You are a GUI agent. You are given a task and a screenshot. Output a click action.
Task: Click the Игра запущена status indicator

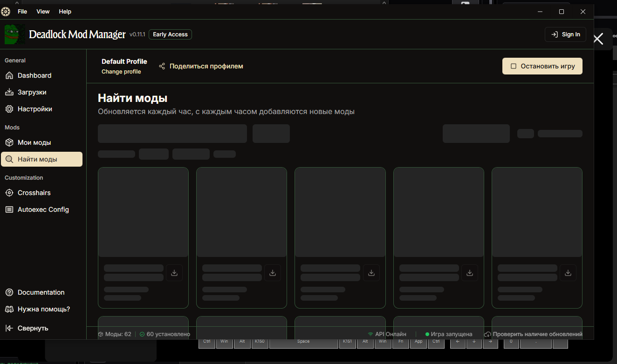tap(448, 334)
